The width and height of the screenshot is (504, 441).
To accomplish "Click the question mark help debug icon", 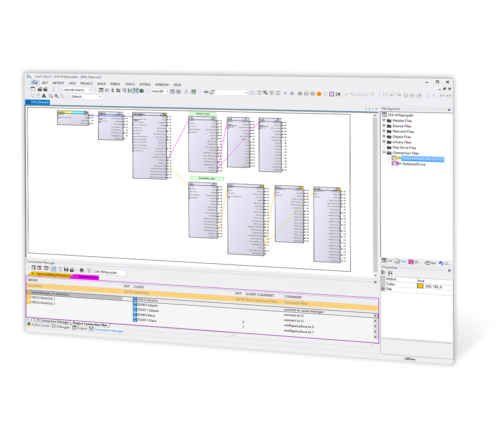I will tap(306, 94).
